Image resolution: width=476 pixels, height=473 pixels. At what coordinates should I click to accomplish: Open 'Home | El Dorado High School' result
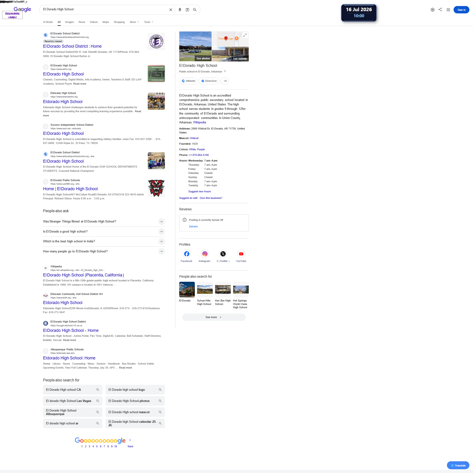(x=71, y=190)
